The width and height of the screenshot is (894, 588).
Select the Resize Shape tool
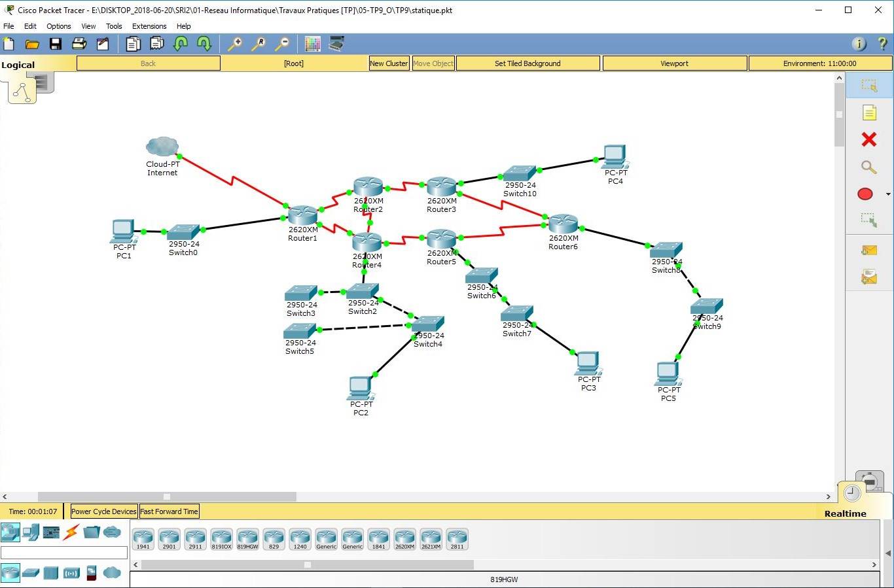click(869, 220)
